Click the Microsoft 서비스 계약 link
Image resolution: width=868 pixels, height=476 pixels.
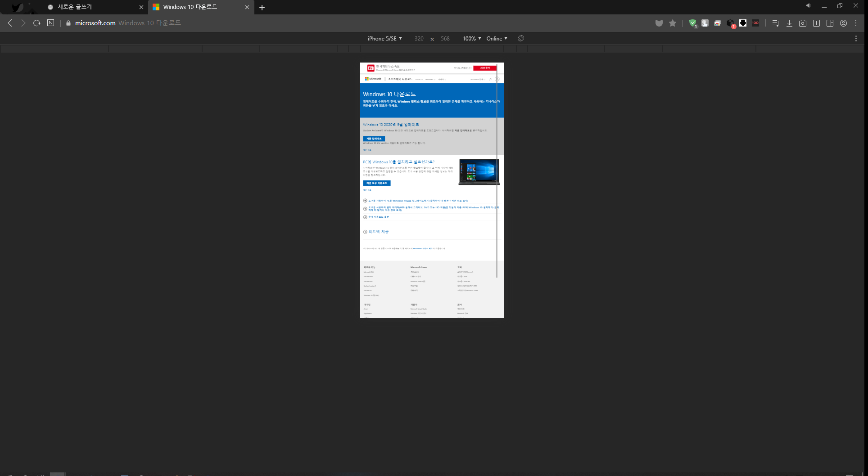422,248
